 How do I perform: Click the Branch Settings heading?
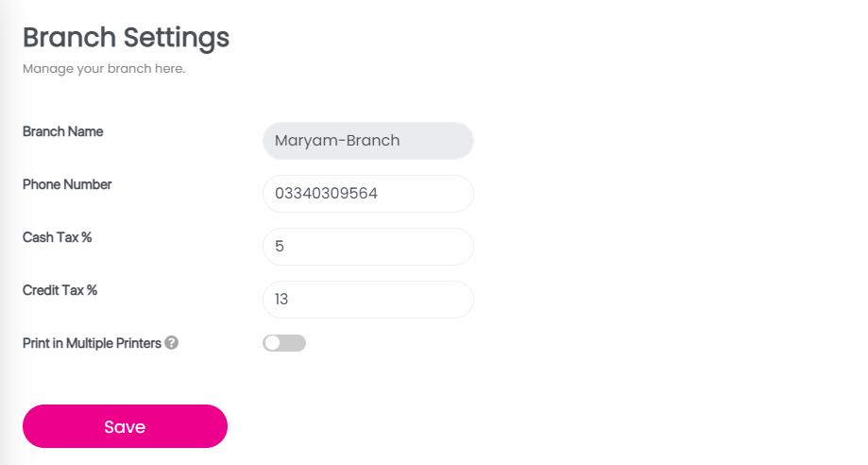point(126,38)
